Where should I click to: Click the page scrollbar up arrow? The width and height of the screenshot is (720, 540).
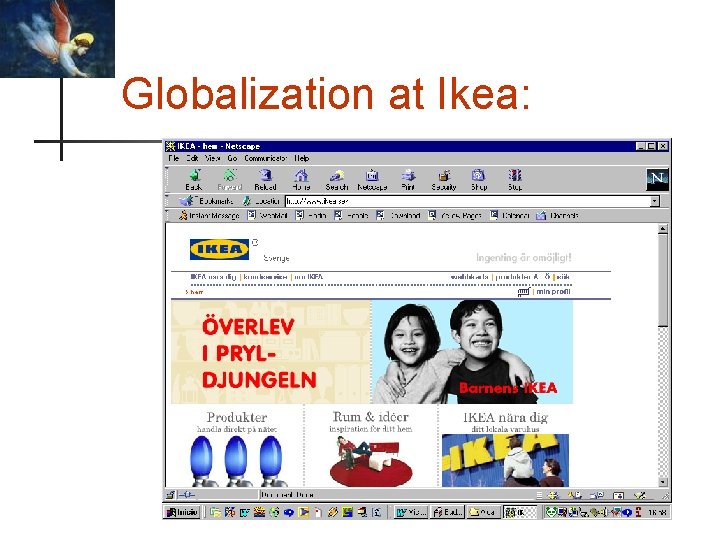(663, 229)
